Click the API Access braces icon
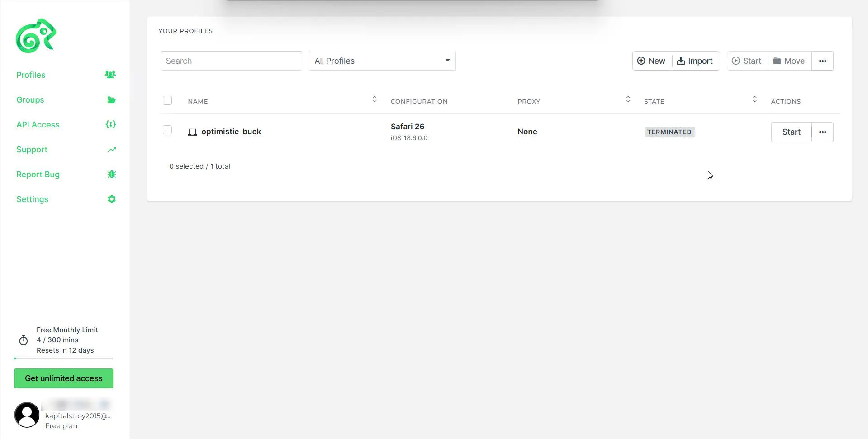868x439 pixels. pyautogui.click(x=111, y=124)
